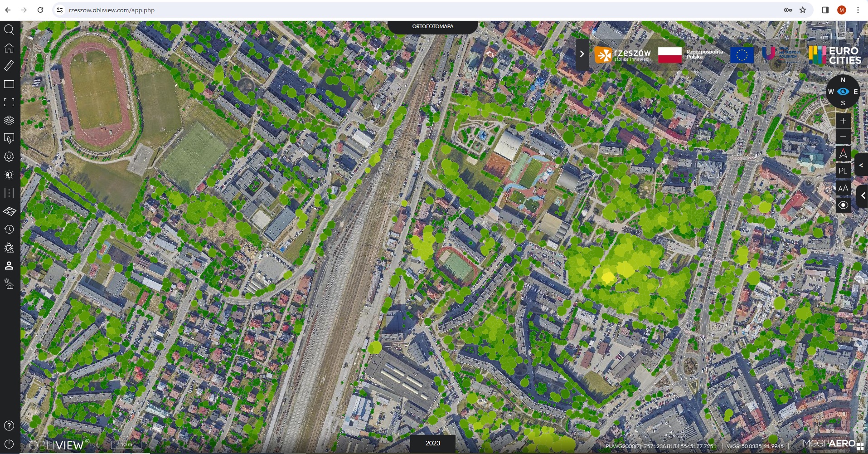
Task: Open the map layers panel
Action: point(9,120)
